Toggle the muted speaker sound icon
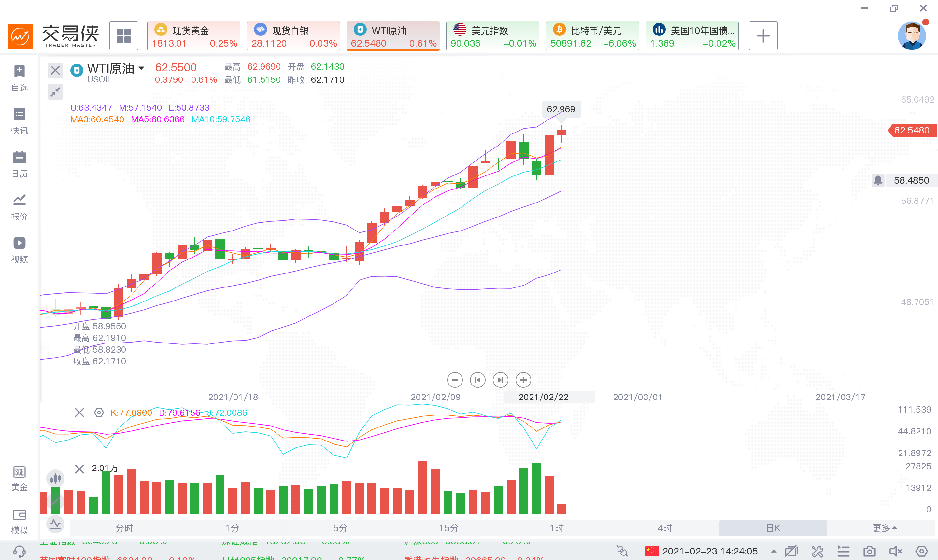The image size is (938, 560). (x=895, y=551)
